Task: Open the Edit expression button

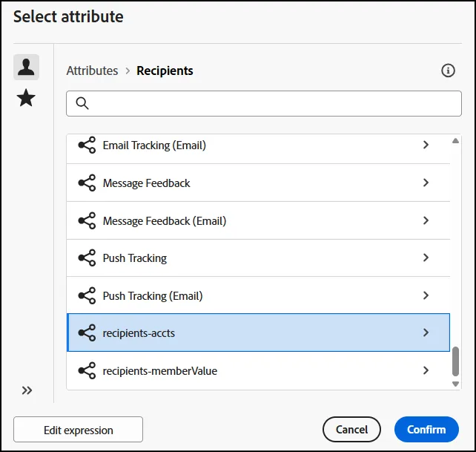Action: [78, 430]
